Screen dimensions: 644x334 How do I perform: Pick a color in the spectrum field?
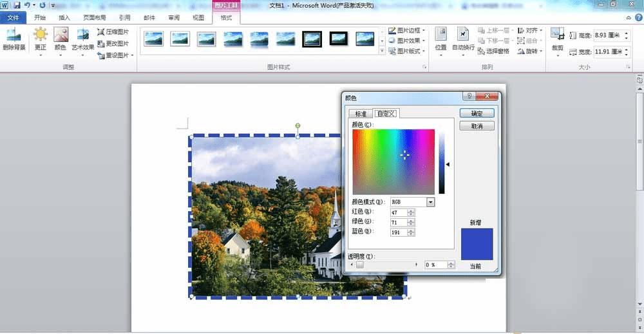coord(393,162)
